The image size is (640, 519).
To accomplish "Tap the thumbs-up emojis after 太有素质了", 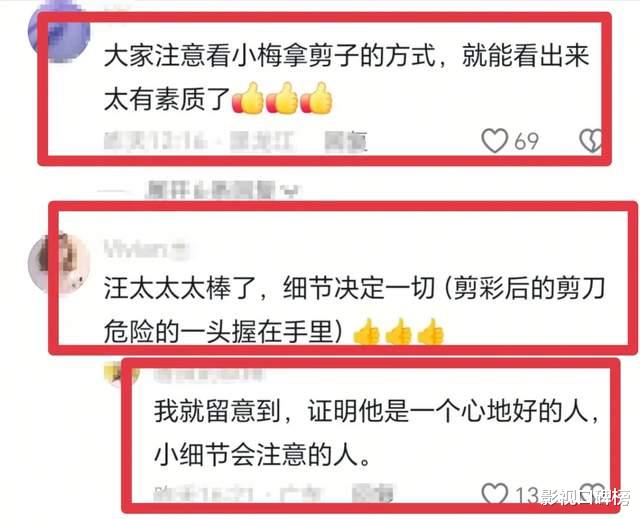I will click(x=282, y=98).
